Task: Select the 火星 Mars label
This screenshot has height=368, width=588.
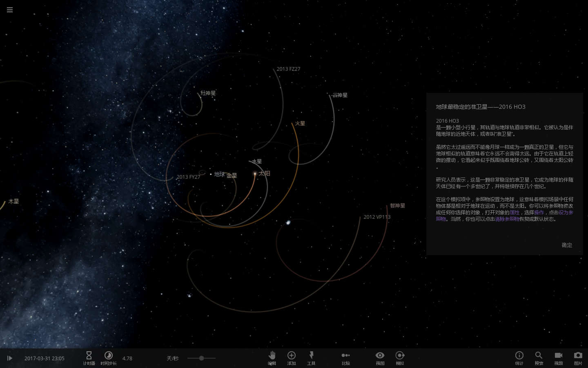Action: 300,123
